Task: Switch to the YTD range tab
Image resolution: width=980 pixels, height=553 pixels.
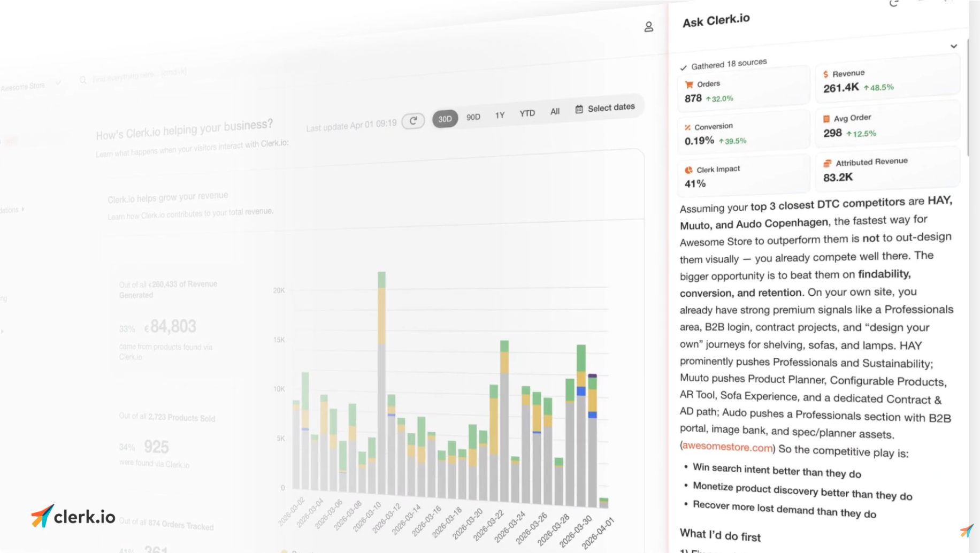Action: coord(527,113)
